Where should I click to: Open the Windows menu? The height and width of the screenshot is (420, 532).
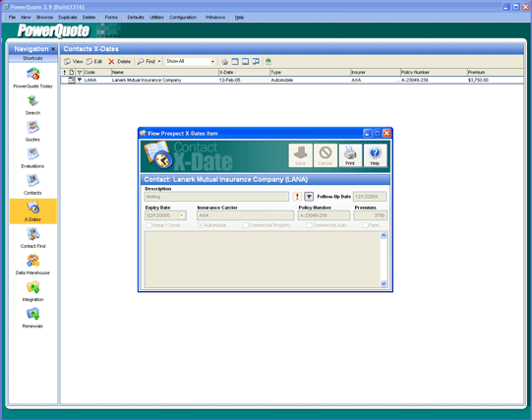215,18
